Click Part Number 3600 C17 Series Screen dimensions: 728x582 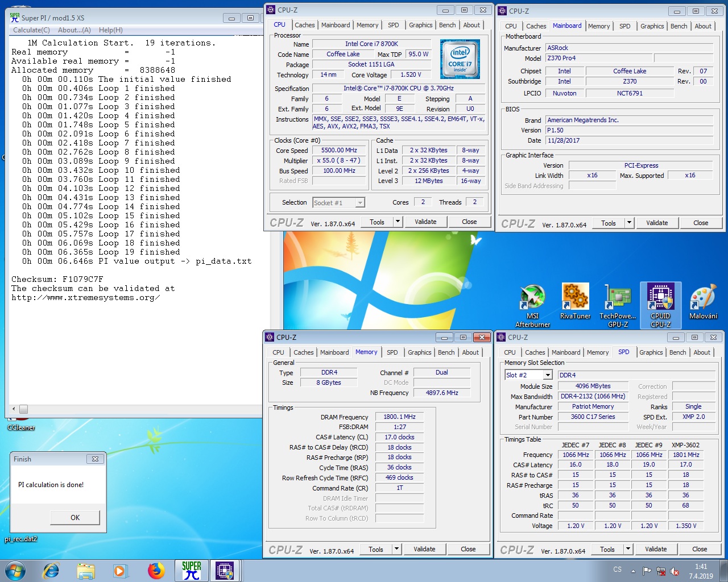pos(593,417)
